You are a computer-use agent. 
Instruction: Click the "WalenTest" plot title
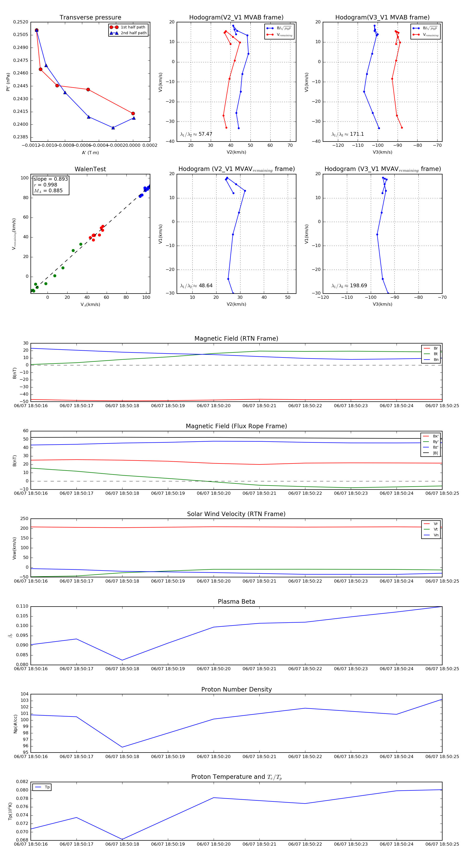pos(90,169)
